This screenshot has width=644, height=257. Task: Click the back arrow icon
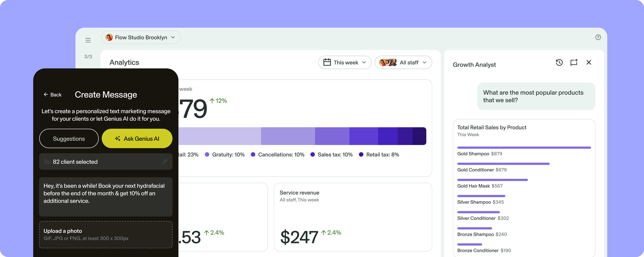coord(46,95)
